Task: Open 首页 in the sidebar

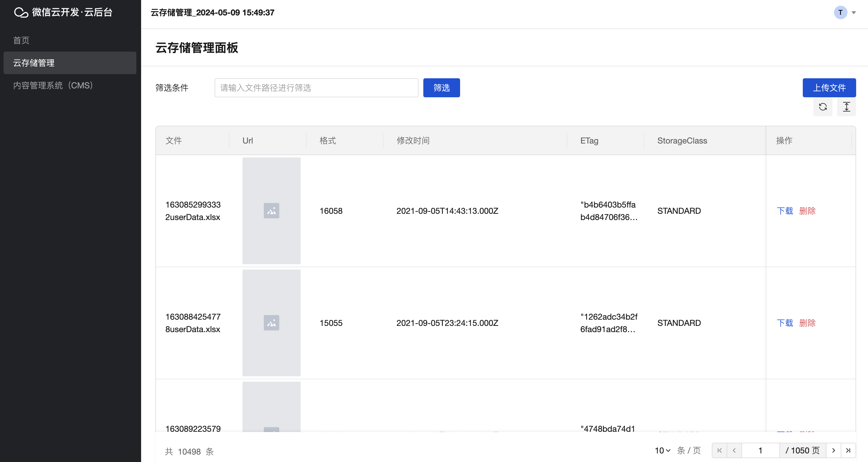Action: (x=21, y=40)
